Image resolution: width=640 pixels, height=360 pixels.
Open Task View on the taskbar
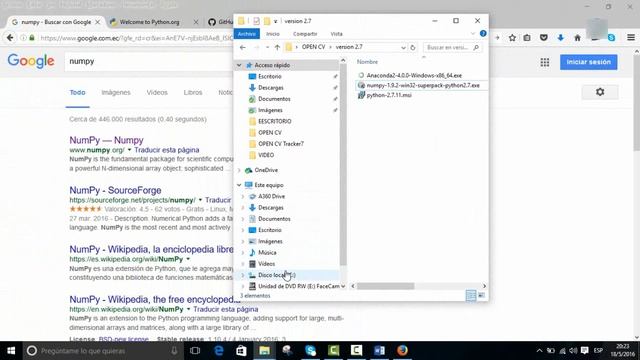pyautogui.click(x=195, y=351)
